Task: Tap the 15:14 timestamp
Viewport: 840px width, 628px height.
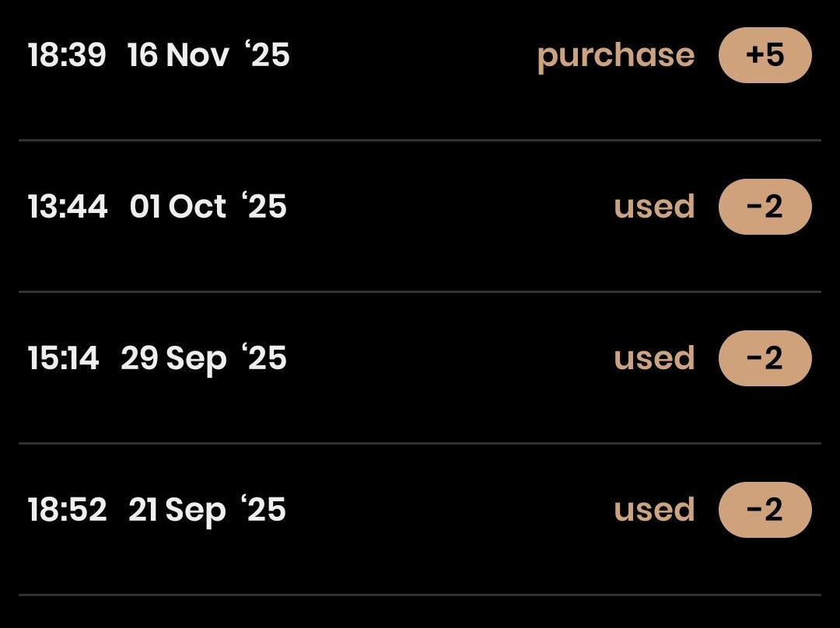Action: click(64, 358)
